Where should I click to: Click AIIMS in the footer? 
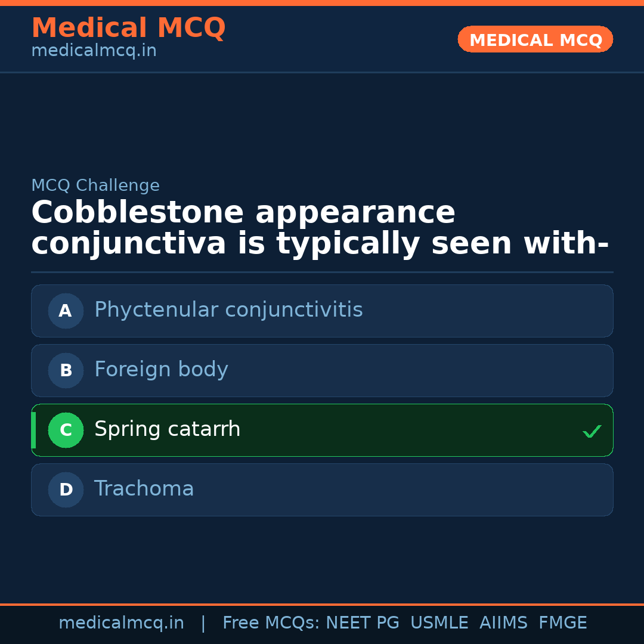tap(503, 623)
